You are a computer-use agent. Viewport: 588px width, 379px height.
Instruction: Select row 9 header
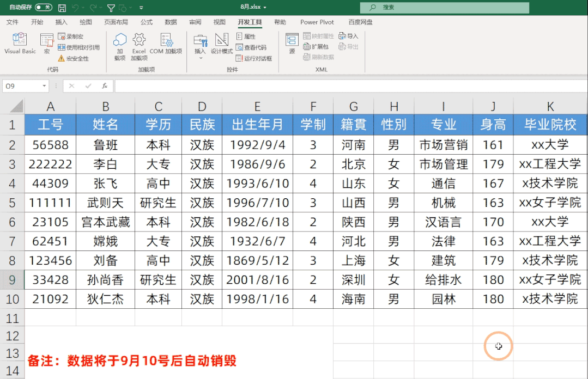coord(12,280)
